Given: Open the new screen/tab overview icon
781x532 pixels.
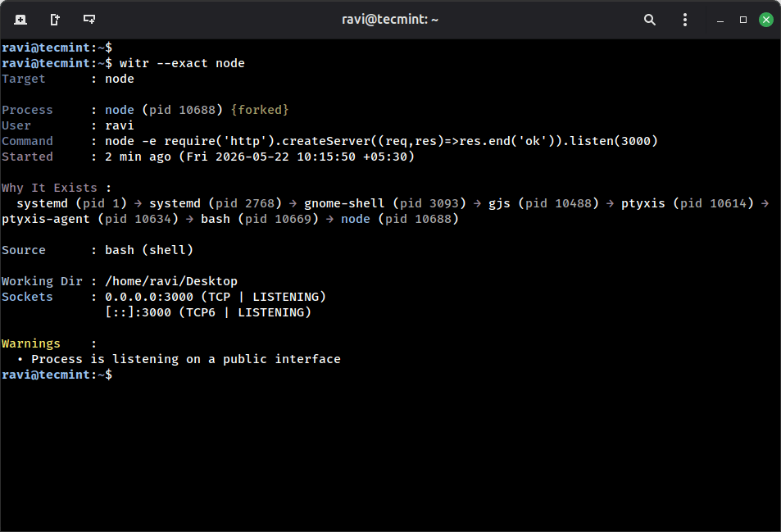Looking at the screenshot, I should [89, 20].
